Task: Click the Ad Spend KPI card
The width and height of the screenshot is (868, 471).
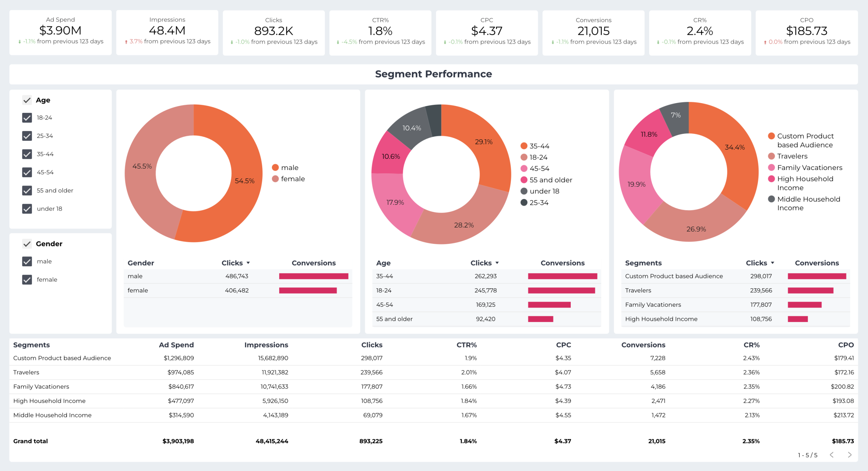Action: (x=60, y=32)
